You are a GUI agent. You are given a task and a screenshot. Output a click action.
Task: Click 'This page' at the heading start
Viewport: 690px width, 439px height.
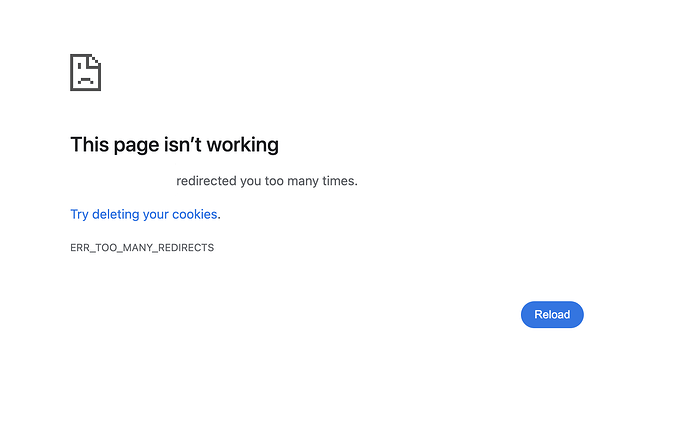(x=111, y=145)
